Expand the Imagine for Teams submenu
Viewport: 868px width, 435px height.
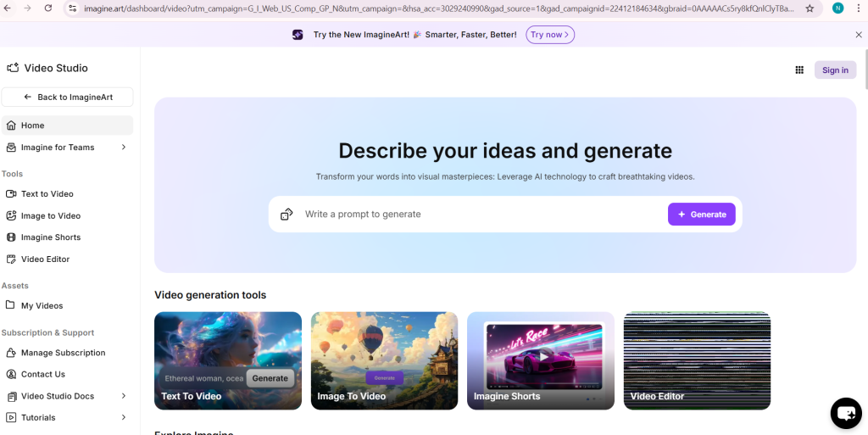click(124, 148)
